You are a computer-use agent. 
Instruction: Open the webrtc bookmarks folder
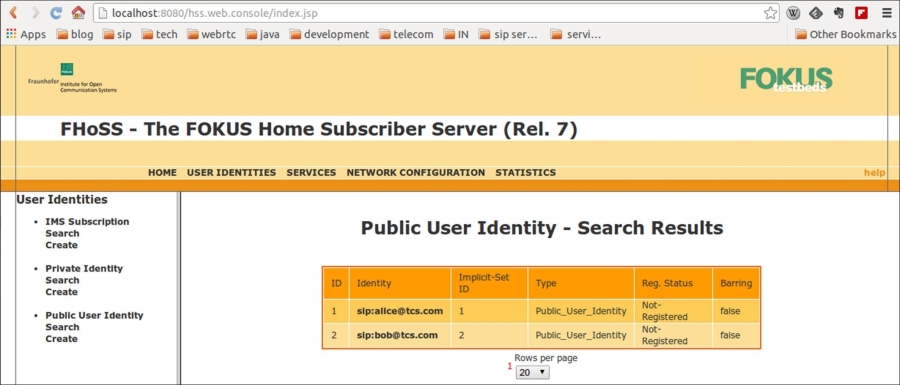pos(211,34)
